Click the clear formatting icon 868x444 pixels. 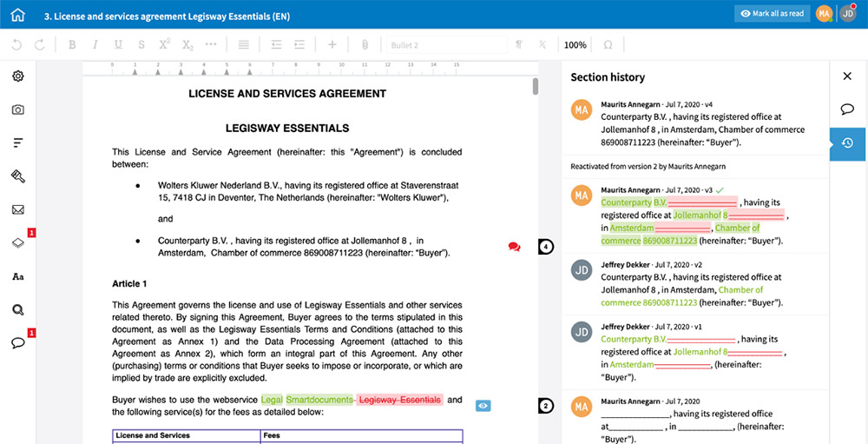542,45
